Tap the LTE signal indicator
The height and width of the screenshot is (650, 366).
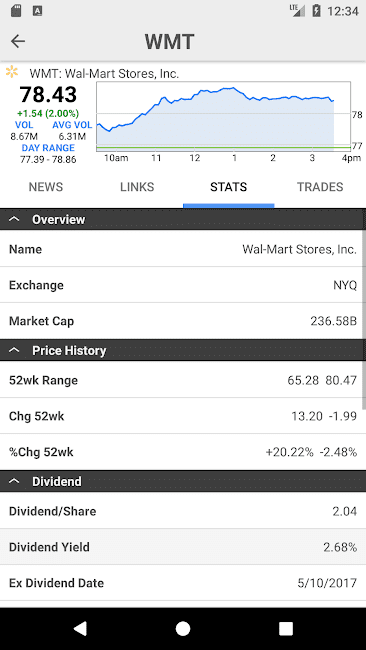point(297,11)
